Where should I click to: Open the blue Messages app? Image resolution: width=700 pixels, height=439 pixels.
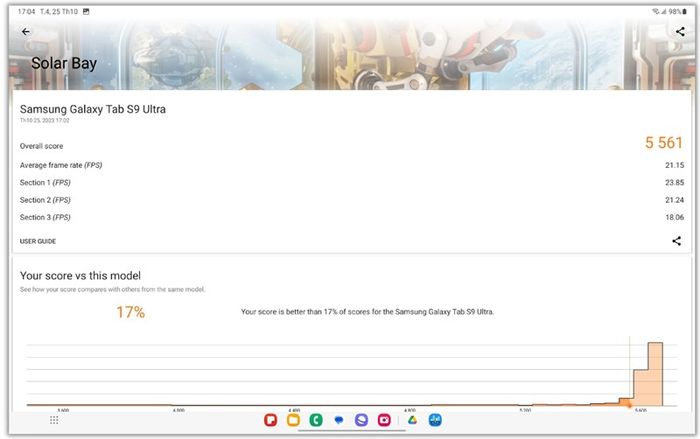[339, 420]
